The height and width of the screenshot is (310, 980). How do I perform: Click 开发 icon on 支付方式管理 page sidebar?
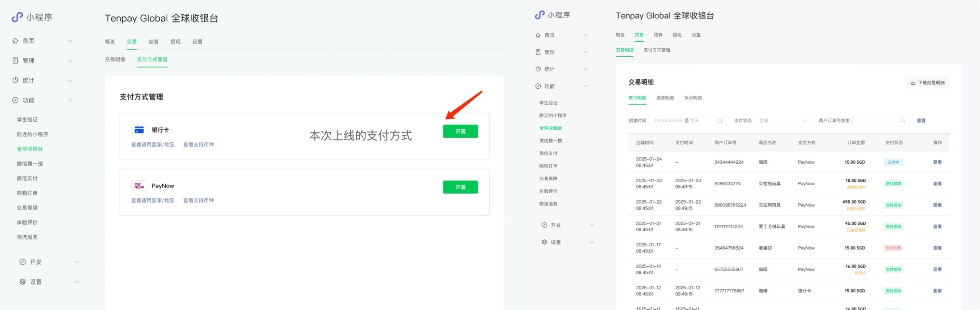coord(22,262)
